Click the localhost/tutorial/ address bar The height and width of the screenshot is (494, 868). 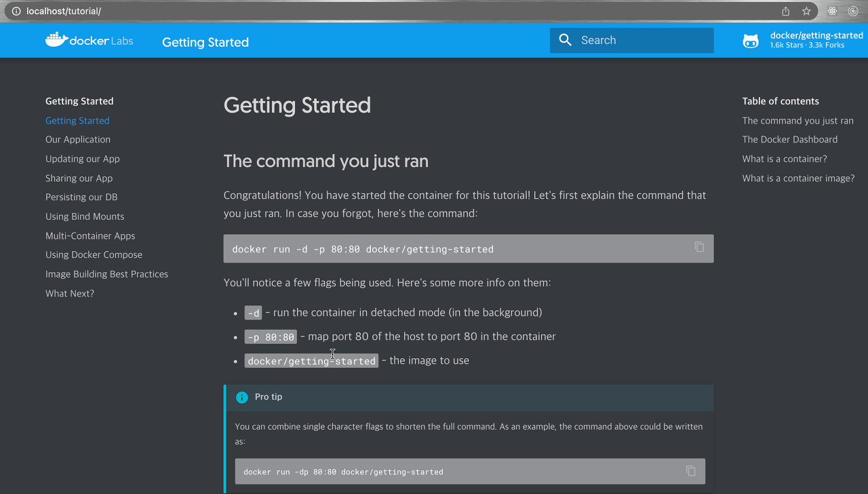click(64, 12)
